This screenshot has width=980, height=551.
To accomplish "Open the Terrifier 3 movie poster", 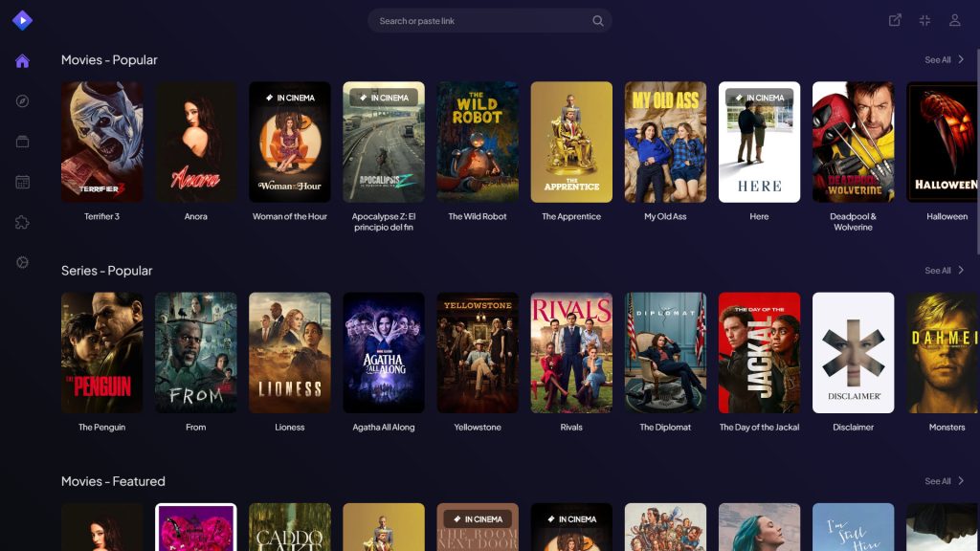I will [101, 142].
